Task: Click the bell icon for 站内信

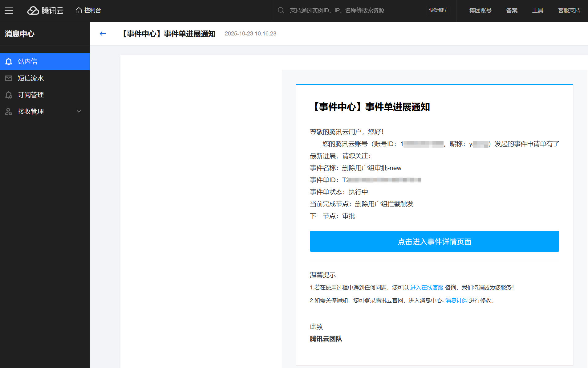Action: click(x=9, y=62)
